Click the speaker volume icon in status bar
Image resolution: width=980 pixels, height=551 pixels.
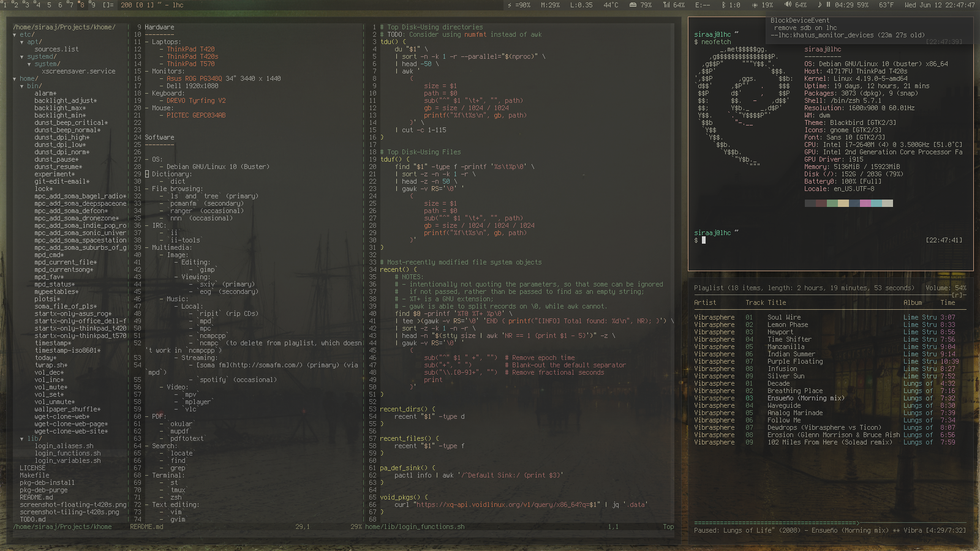pyautogui.click(x=788, y=5)
